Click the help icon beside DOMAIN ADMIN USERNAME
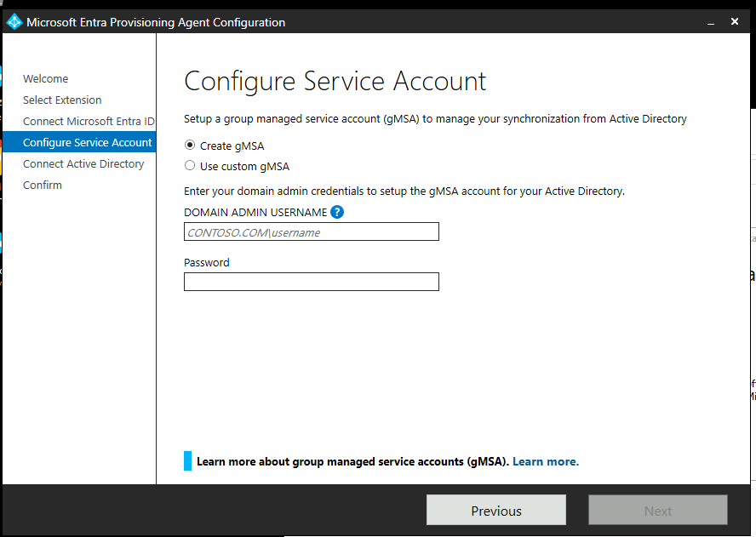The image size is (756, 537). tap(338, 212)
